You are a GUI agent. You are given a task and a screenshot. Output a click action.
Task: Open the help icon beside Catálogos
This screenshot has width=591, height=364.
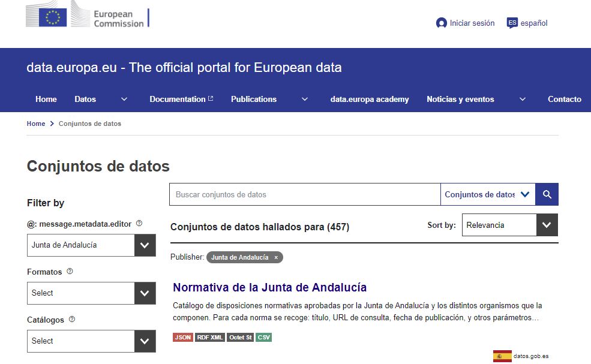(72, 319)
